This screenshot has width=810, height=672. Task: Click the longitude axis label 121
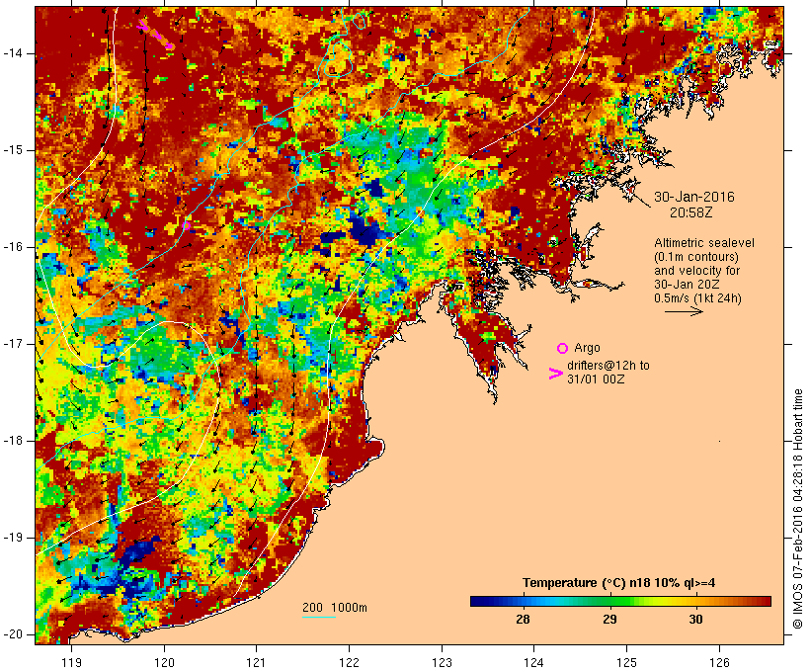pyautogui.click(x=256, y=662)
